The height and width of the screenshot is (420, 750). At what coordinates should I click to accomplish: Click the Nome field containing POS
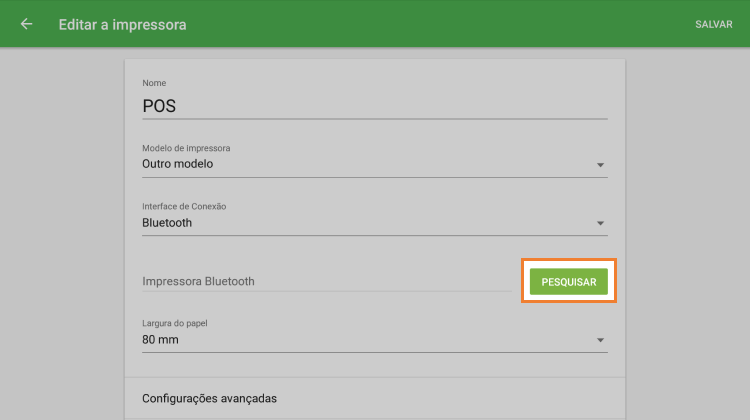pyautogui.click(x=374, y=106)
